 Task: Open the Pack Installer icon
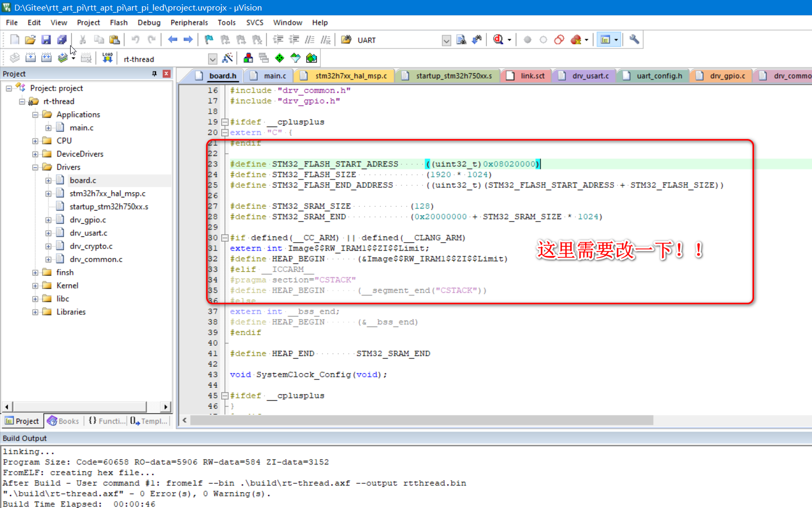pos(311,58)
